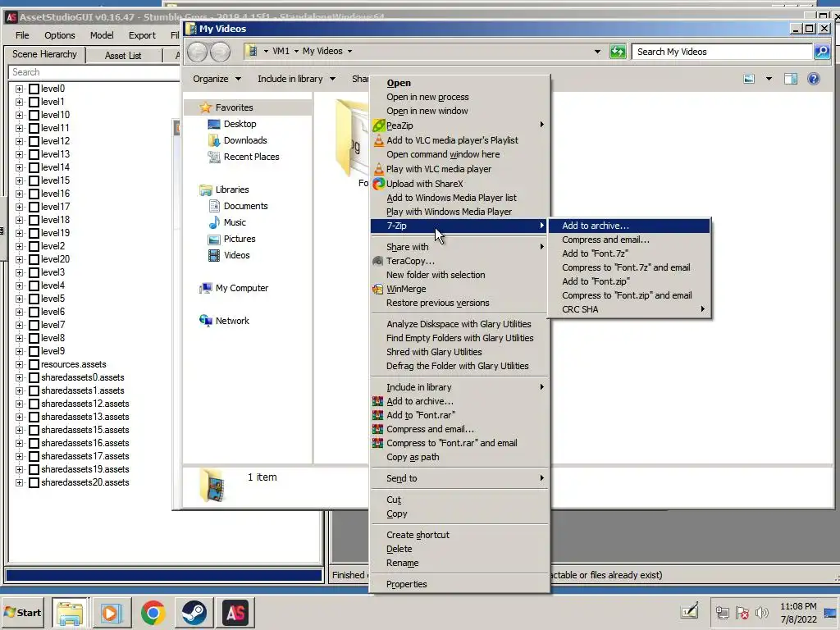Screen dimensions: 840x630
Task: Expand the sharedassets19.assets tree node
Action: pyautogui.click(x=20, y=469)
